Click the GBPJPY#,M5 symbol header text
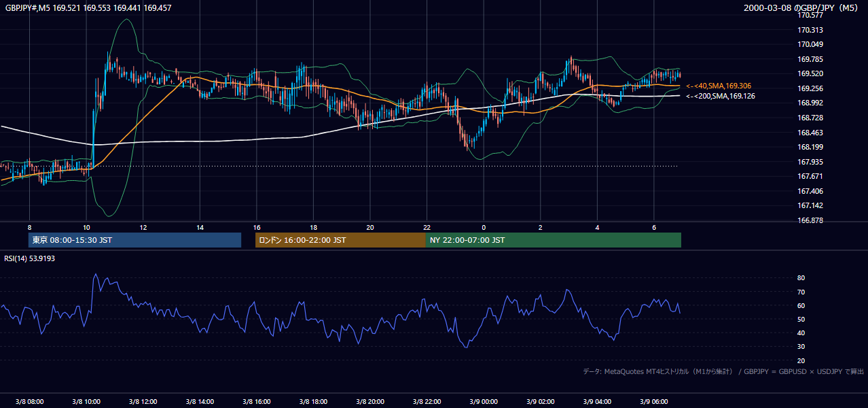 click(x=88, y=8)
